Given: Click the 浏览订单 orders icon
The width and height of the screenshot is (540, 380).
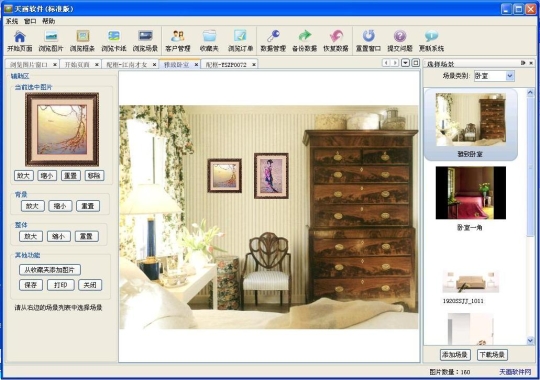Looking at the screenshot, I should click(x=240, y=41).
